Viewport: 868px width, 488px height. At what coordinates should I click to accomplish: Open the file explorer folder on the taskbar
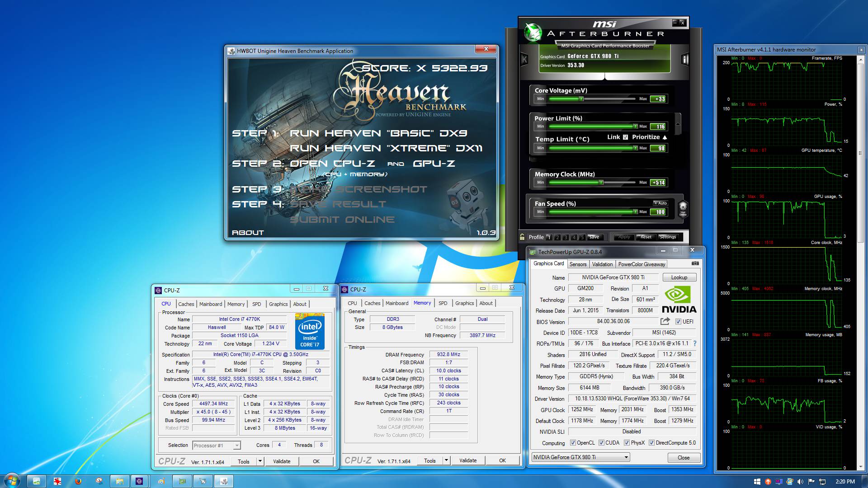(119, 482)
